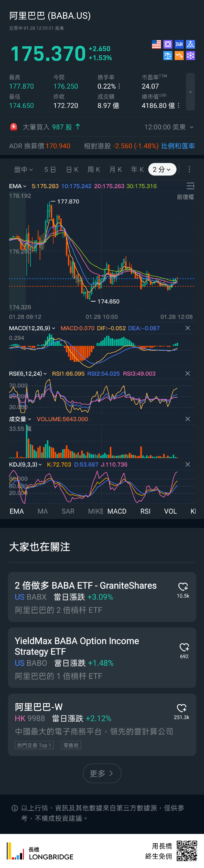Toggle the 前復權 price adjustment
Image resolution: width=204 pixels, height=868 pixels.
tap(185, 197)
